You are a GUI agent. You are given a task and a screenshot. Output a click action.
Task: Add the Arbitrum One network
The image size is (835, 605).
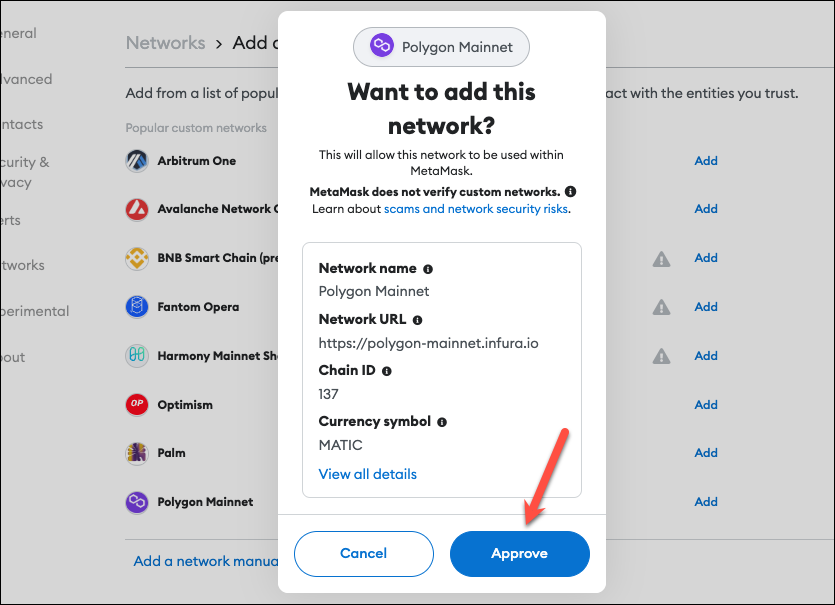coord(706,161)
